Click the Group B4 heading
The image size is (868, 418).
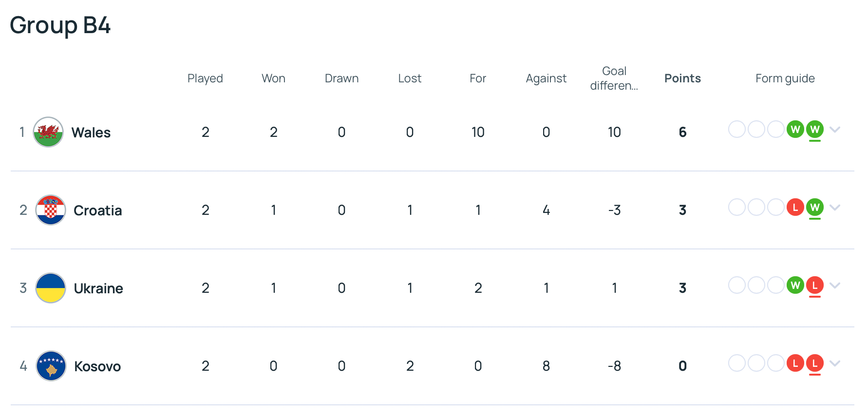60,25
